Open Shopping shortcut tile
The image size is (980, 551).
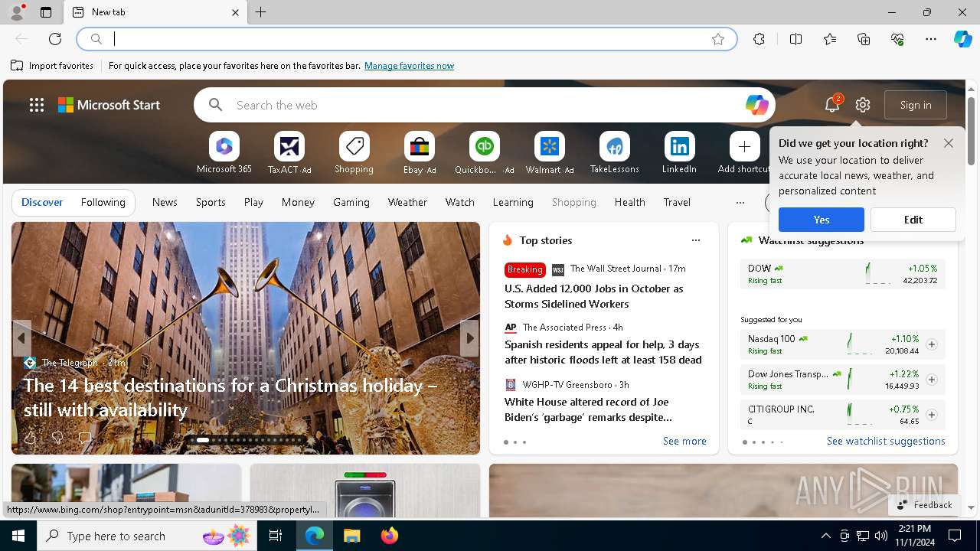(354, 153)
